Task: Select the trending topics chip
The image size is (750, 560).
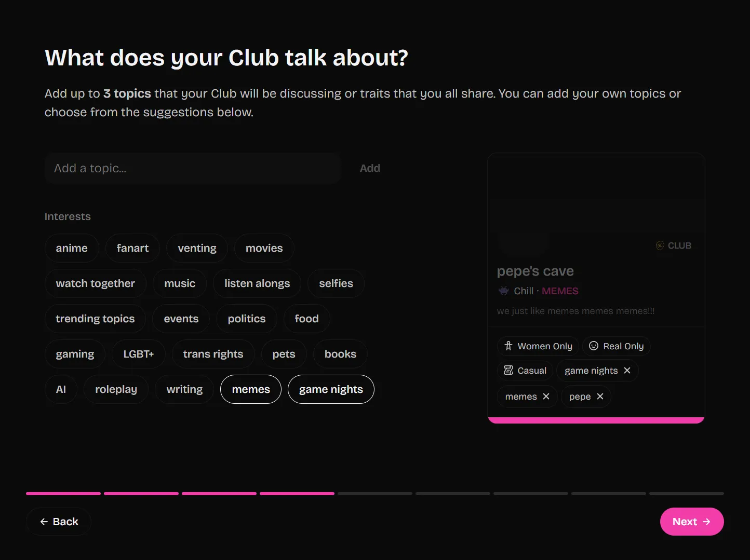Action: [x=95, y=319]
